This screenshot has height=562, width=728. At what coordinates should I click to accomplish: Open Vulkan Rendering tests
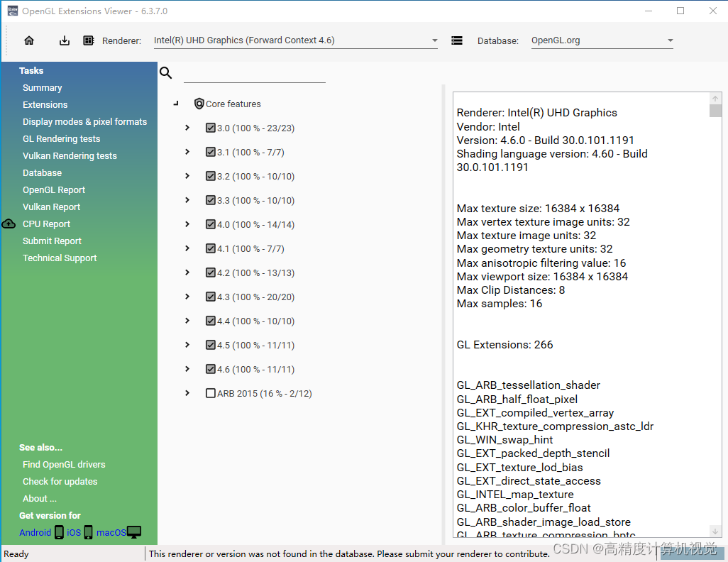(70, 156)
